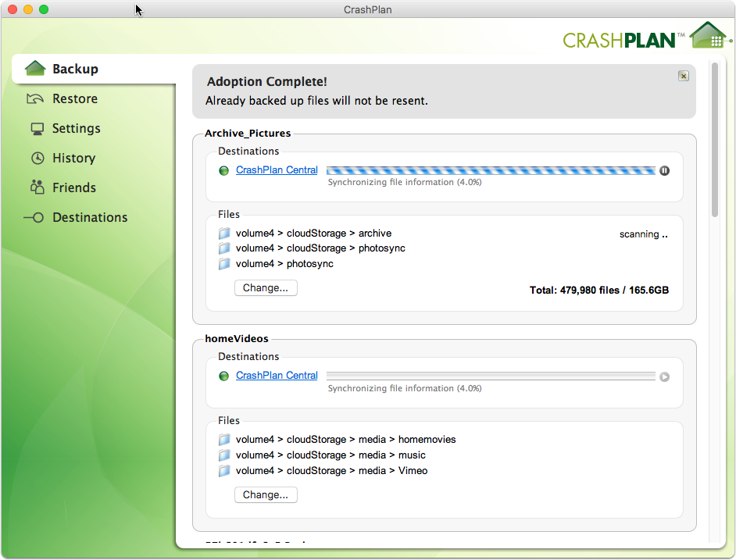Click 'Already backed up files will not be resent.'
Screen dimensions: 736x560
click(x=317, y=101)
